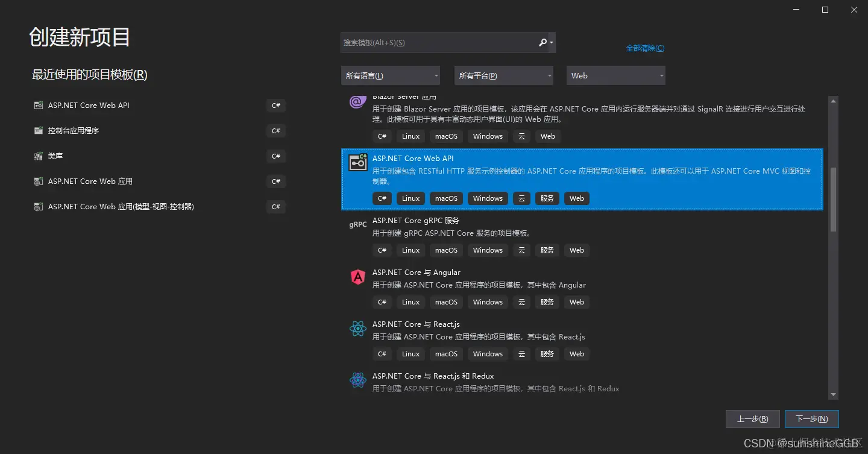Select ASP.NET Core Web API recent template

click(159, 106)
